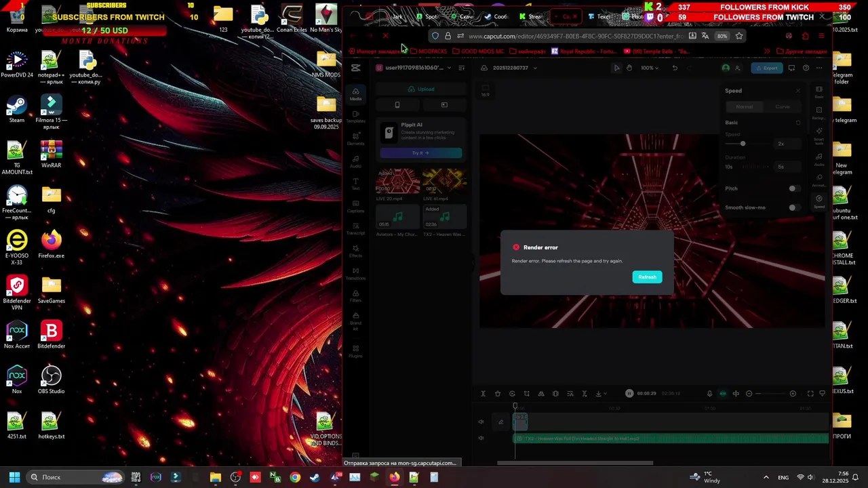Switch to the Normal speed tab
This screenshot has height=488, width=868.
point(744,106)
